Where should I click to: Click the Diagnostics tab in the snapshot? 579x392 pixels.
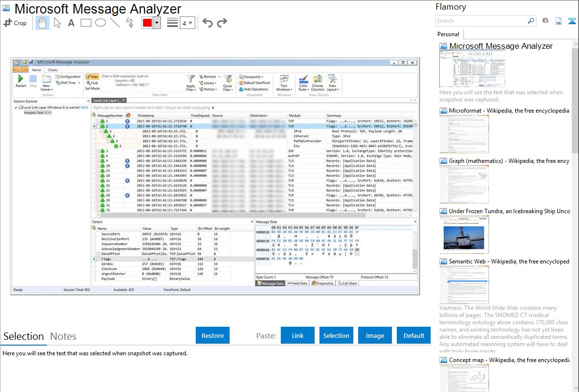click(322, 283)
